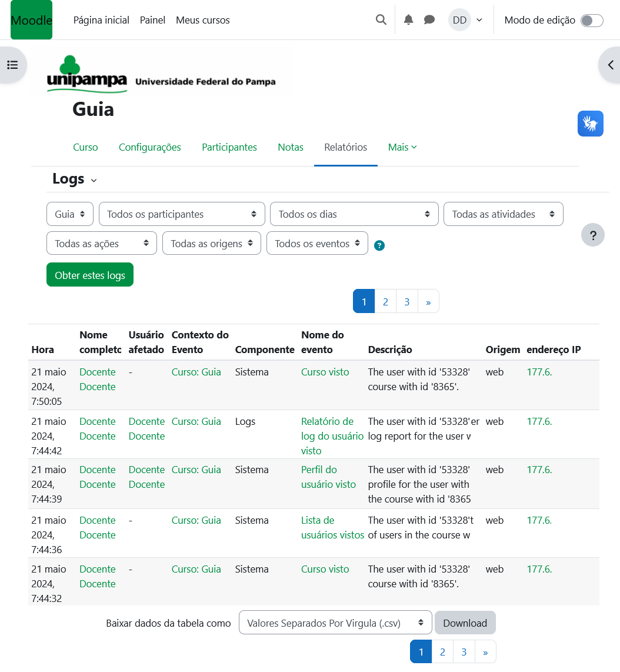Viewport: 620px width, 672px height.
Task: Click the sign language accessibility icon
Action: point(590,124)
